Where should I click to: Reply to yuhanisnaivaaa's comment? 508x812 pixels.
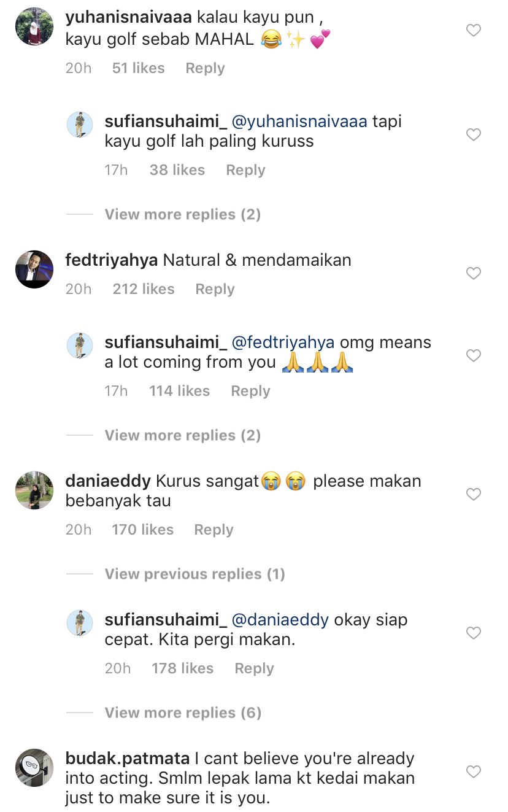[x=205, y=68]
